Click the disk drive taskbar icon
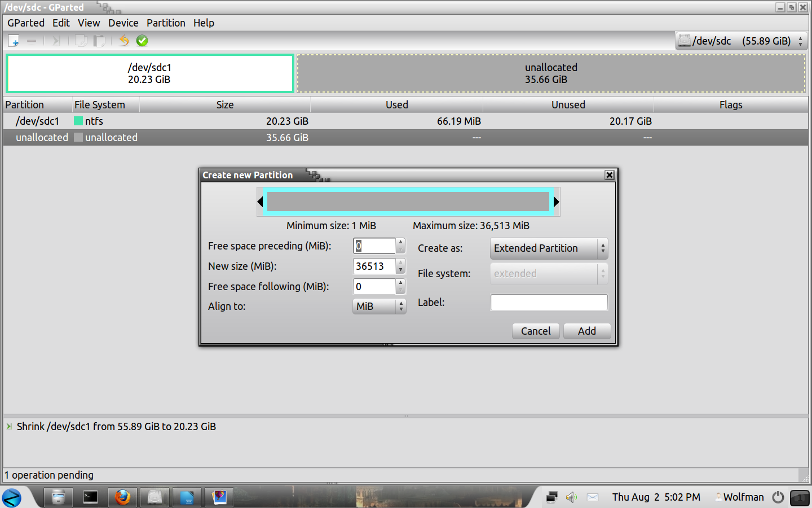 pyautogui.click(x=155, y=497)
